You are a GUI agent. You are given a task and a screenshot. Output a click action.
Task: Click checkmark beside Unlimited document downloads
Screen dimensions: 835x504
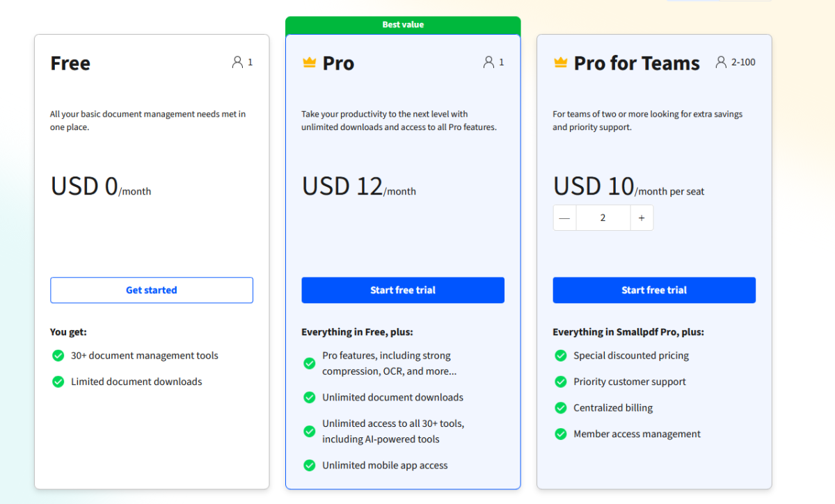coord(309,397)
